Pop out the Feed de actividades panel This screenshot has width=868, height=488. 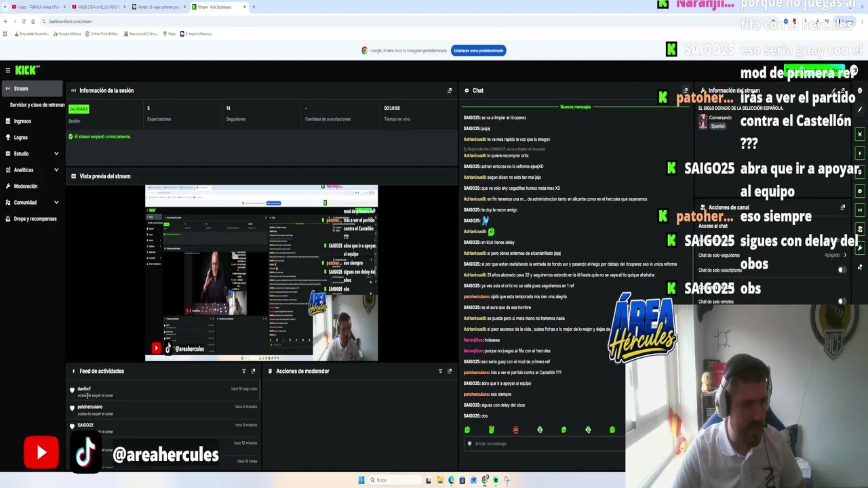pyautogui.click(x=253, y=371)
